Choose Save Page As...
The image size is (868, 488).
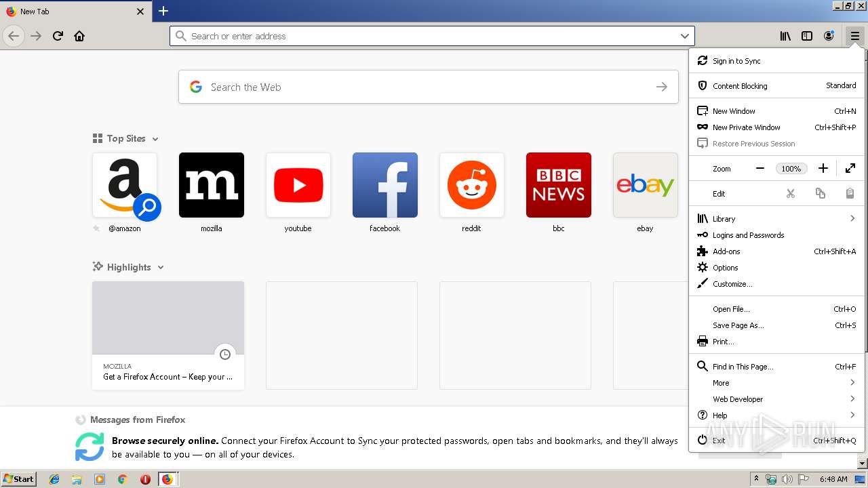777,325
